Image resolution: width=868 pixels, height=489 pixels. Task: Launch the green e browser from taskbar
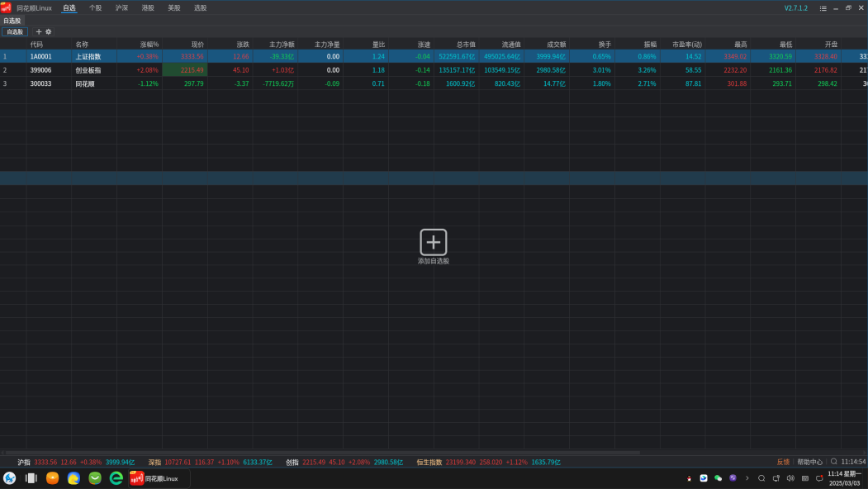(116, 478)
